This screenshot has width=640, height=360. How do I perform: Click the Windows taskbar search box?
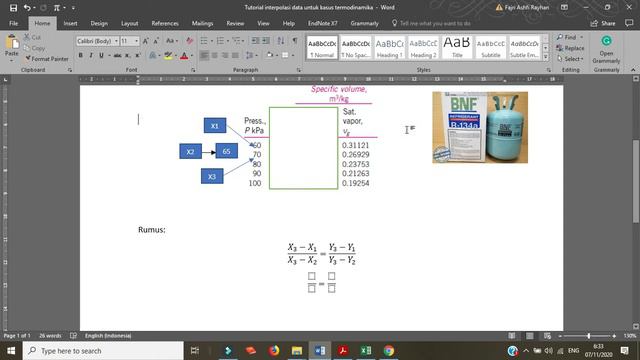pyautogui.click(x=103, y=351)
